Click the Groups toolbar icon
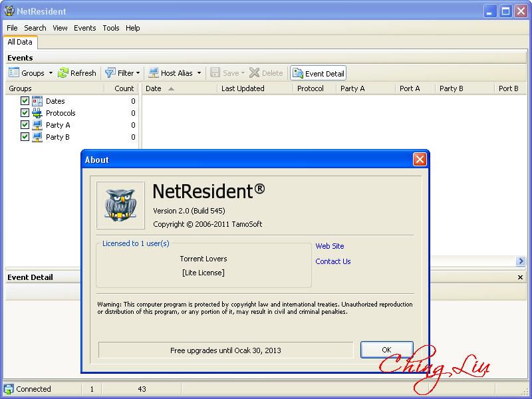This screenshot has height=399, width=532. tap(14, 73)
